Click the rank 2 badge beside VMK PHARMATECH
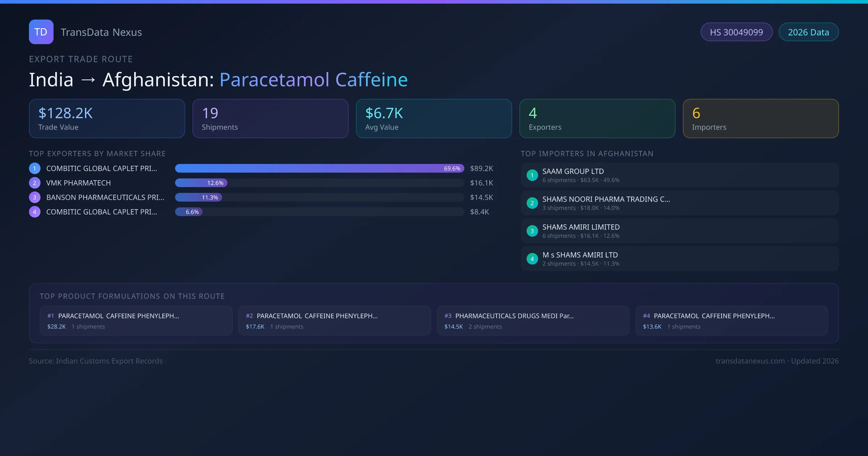Screen dimensions: 868x456 pos(35,183)
